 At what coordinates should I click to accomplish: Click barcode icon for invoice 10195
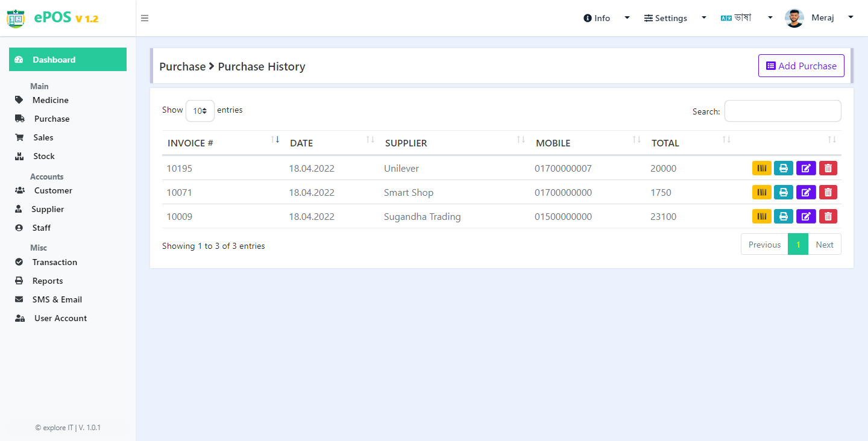point(762,168)
